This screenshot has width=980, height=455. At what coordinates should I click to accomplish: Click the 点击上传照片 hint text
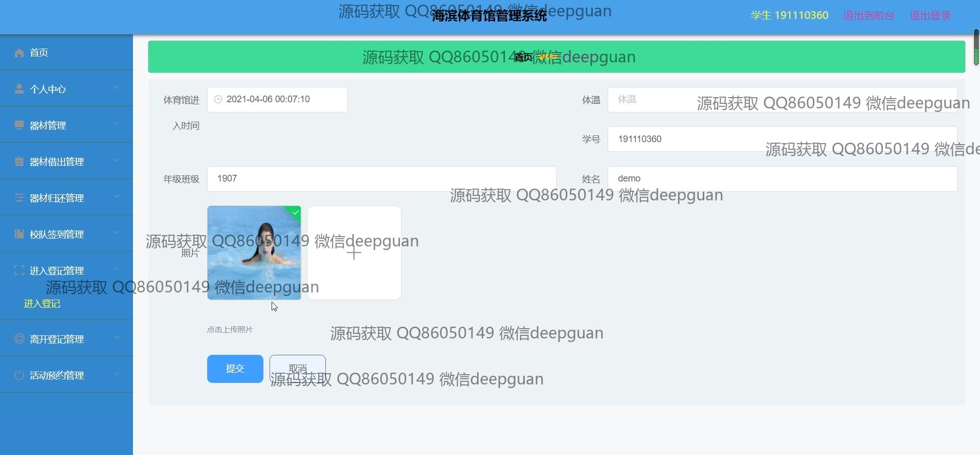point(230,330)
